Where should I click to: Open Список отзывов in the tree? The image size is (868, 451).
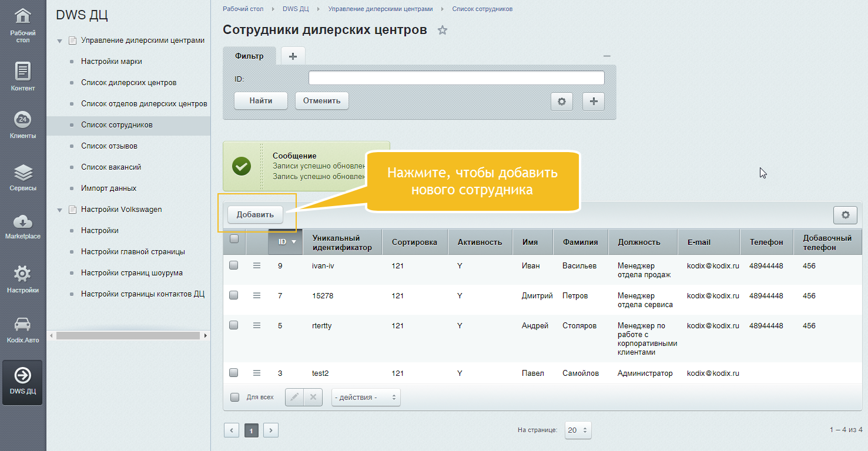(109, 146)
